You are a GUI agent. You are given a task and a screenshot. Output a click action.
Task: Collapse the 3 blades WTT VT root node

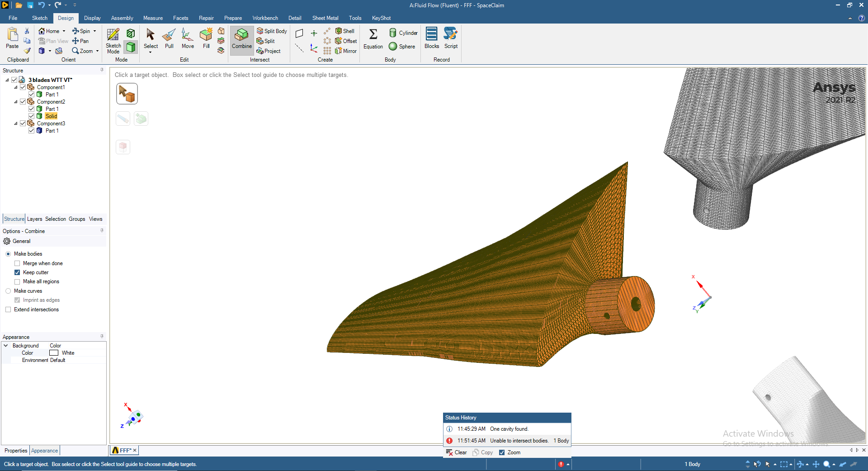pos(7,80)
